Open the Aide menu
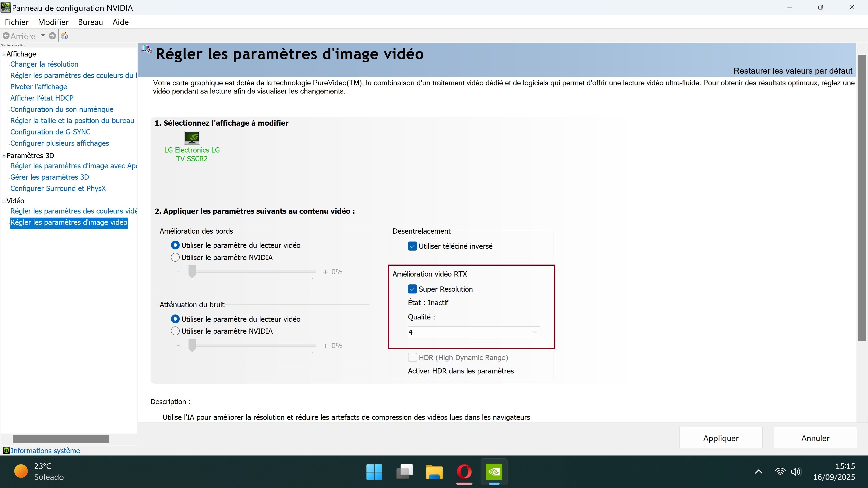Screen dimensions: 868x488 click(x=121, y=22)
